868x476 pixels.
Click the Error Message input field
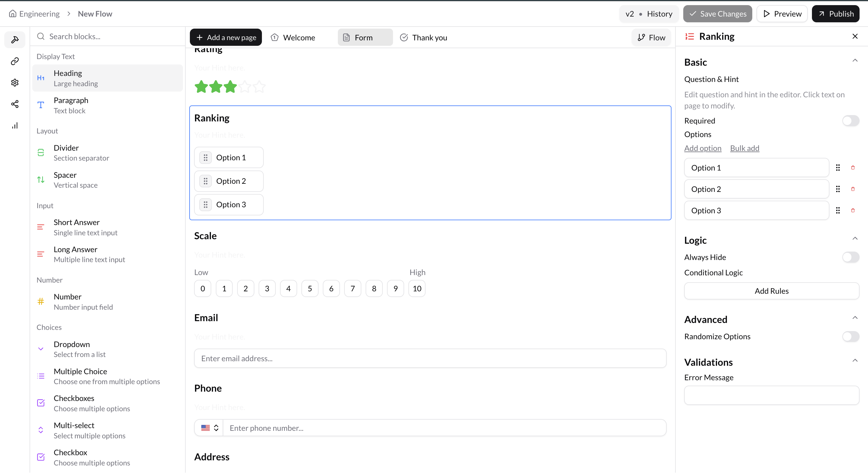[x=771, y=396]
